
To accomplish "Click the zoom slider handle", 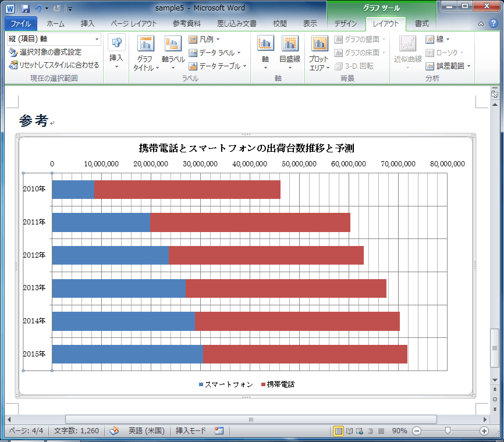I will pos(448,430).
